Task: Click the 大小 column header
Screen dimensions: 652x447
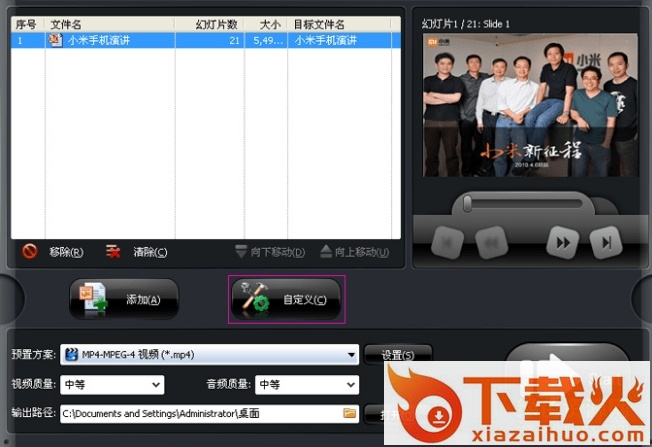Action: click(x=266, y=24)
